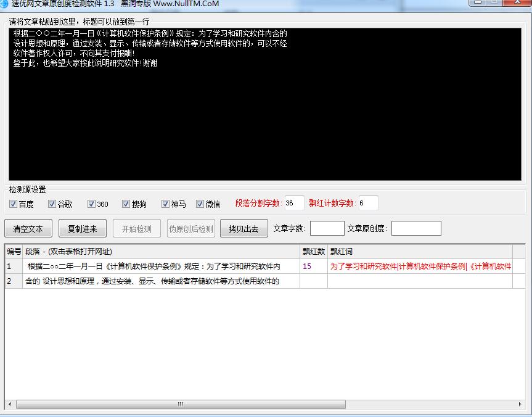Sort by the 段落 column header

[x=161, y=251]
